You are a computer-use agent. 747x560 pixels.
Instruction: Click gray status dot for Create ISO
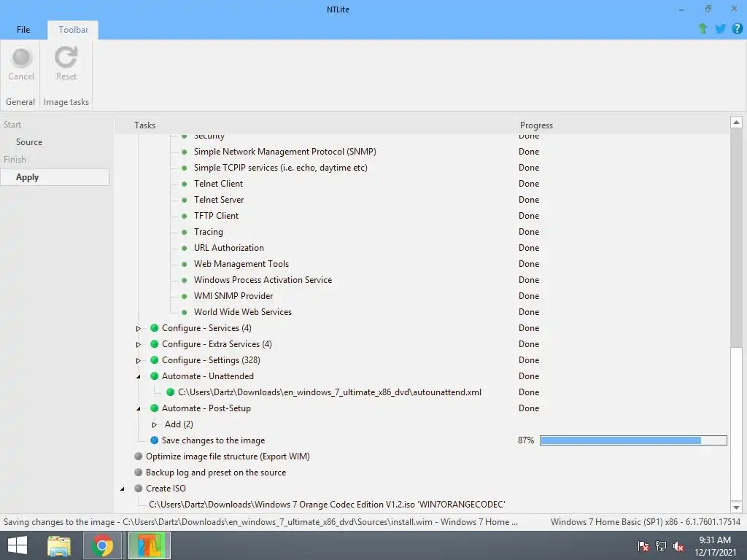pos(139,489)
